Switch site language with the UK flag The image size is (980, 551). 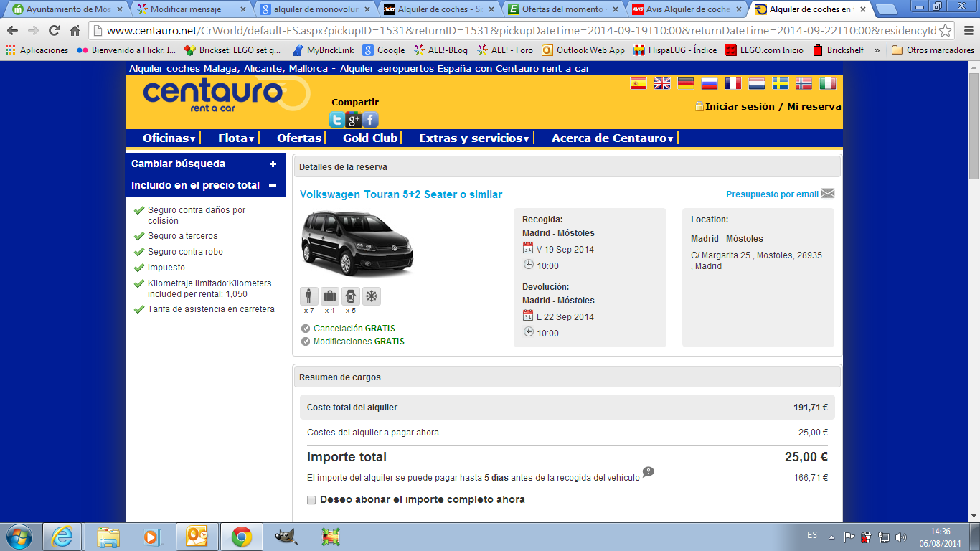662,83
